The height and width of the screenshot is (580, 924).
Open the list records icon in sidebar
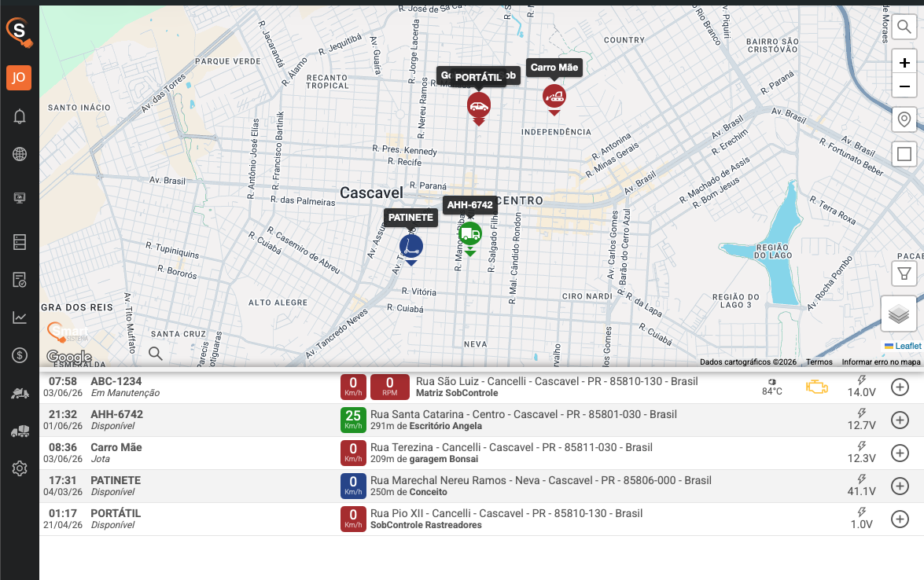(x=20, y=242)
